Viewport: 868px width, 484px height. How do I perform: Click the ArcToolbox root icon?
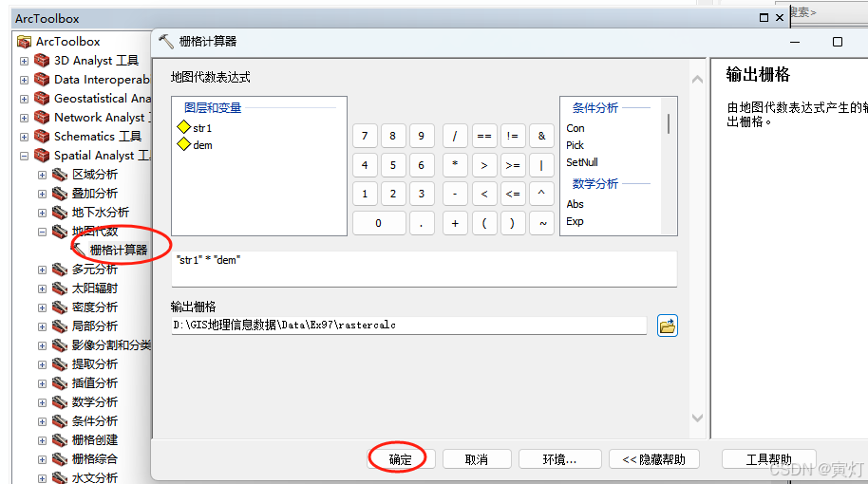pos(25,42)
